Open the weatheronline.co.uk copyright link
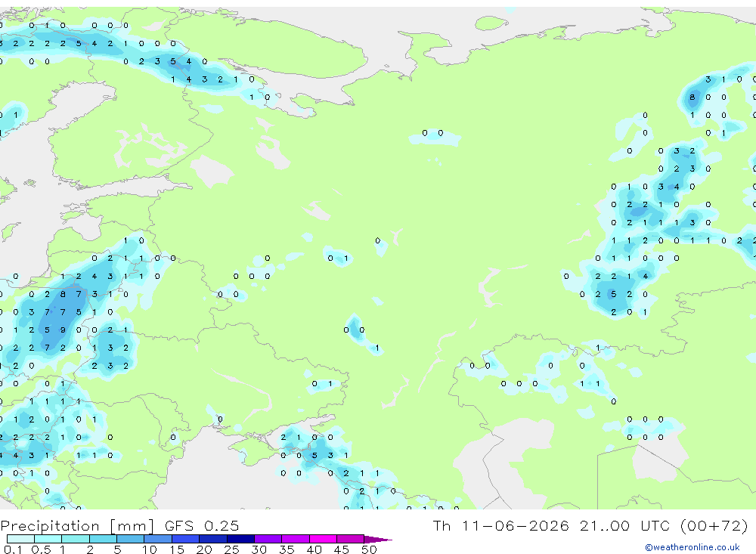The height and width of the screenshot is (554, 756). pos(692,547)
